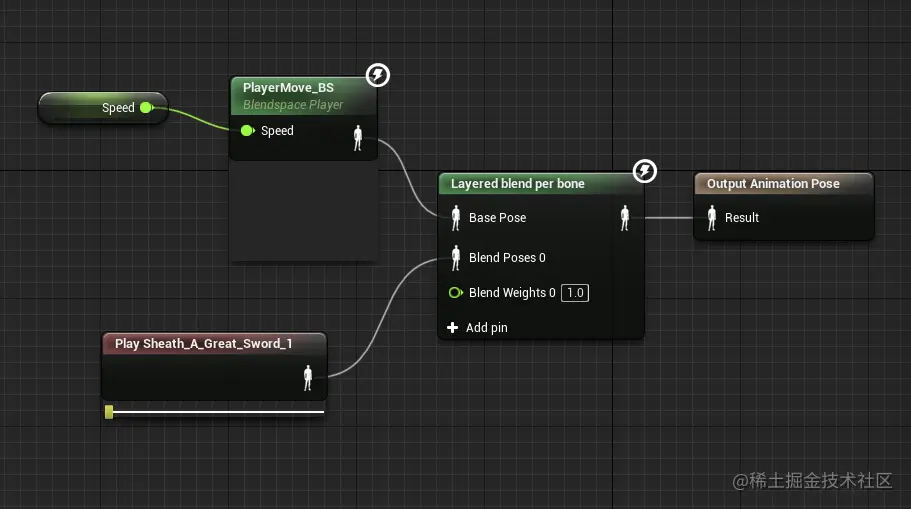Select the PlayerMove_BS node title
This screenshot has height=509, width=911.
tap(288, 88)
